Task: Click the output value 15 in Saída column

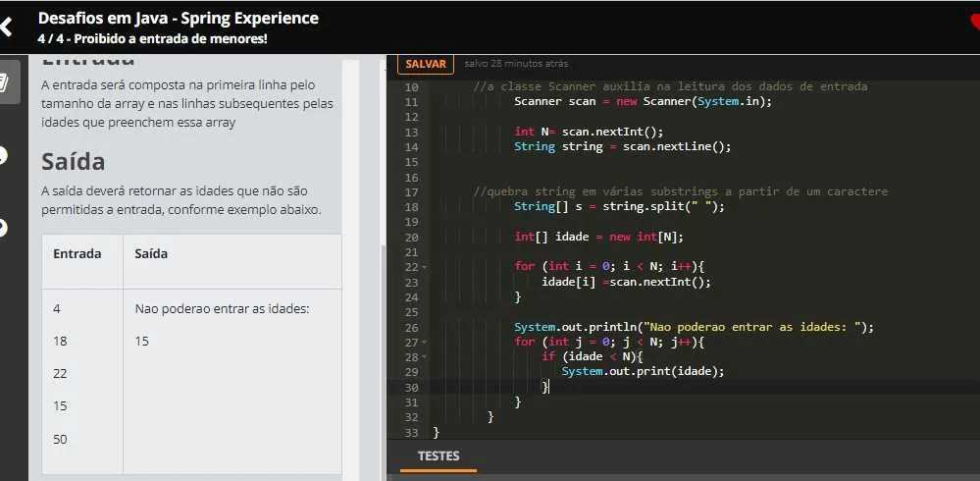Action: (142, 342)
